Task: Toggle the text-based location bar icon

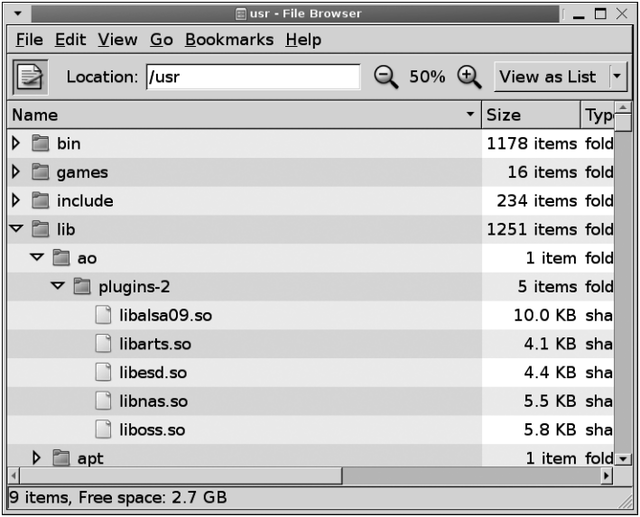Action: click(x=30, y=77)
